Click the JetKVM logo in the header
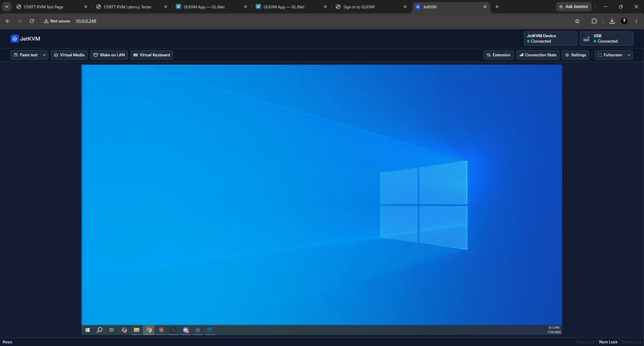 click(25, 39)
